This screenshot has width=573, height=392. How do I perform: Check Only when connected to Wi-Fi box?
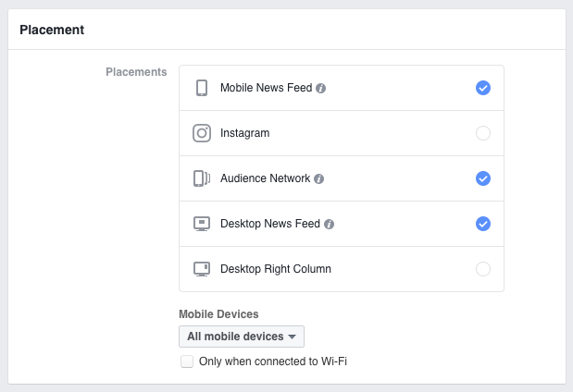[x=187, y=361]
